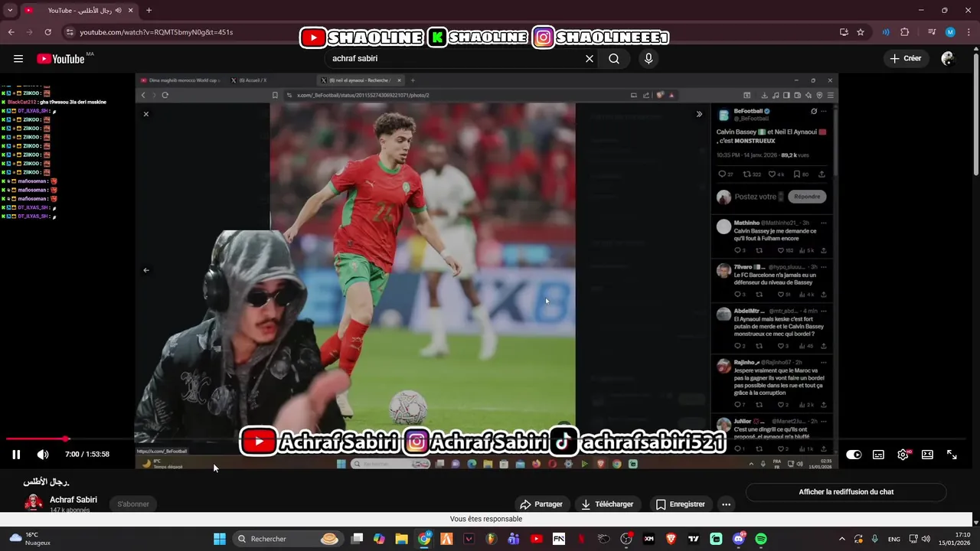Click the S'abonner button
This screenshot has width=980, height=551.
tap(133, 504)
